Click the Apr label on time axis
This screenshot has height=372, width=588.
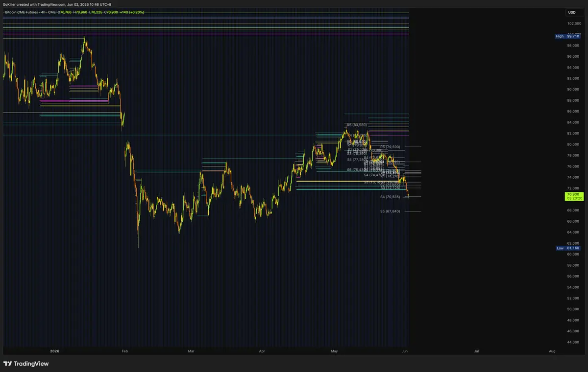point(262,351)
